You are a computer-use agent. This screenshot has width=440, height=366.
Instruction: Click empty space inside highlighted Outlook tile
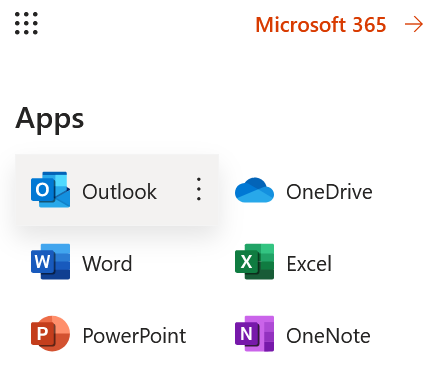click(x=175, y=212)
